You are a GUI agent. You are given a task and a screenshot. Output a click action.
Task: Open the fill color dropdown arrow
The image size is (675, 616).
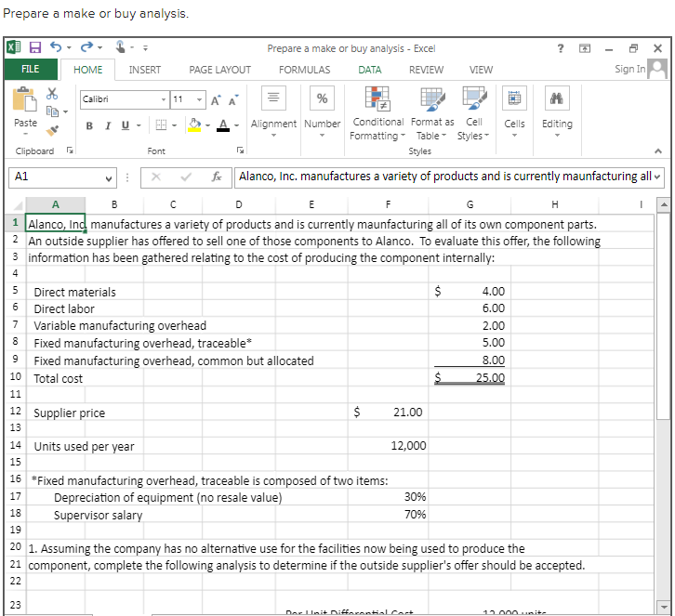(x=207, y=125)
